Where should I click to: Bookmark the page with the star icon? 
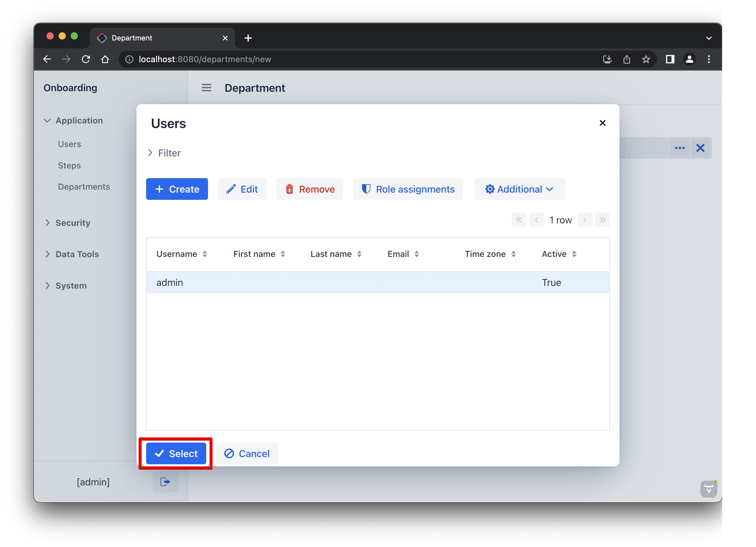pos(646,59)
